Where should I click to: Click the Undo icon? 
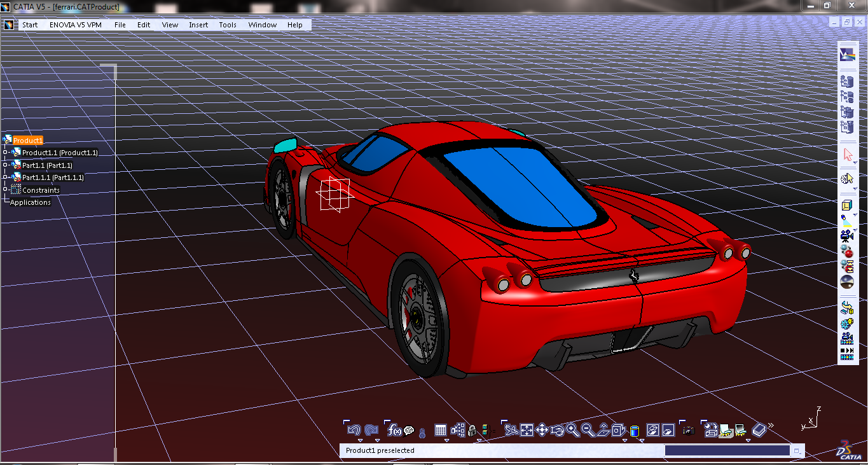(x=354, y=431)
